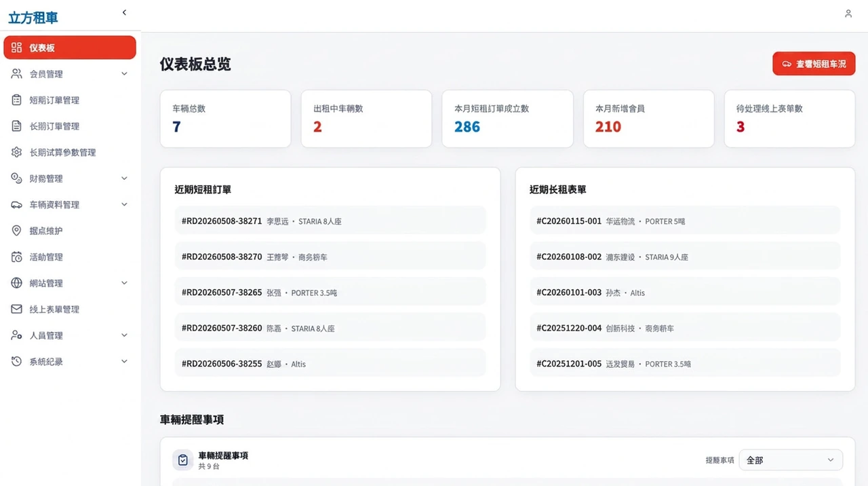868x486 pixels.
Task: Click the 活動管理 calendar icon
Action: tap(17, 257)
